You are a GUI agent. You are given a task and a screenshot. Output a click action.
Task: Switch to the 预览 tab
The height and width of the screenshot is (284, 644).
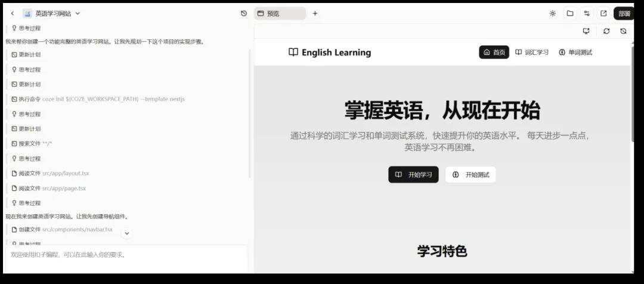279,13
